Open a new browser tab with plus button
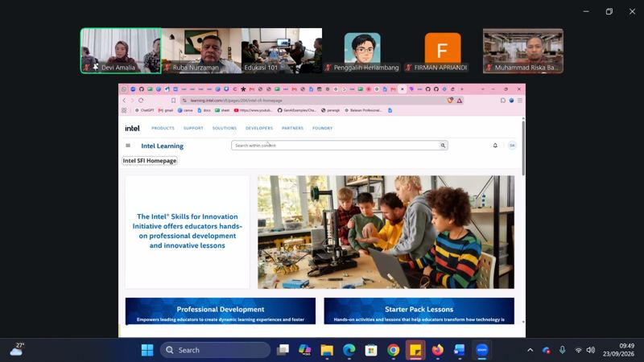The image size is (644, 362). tap(461, 89)
